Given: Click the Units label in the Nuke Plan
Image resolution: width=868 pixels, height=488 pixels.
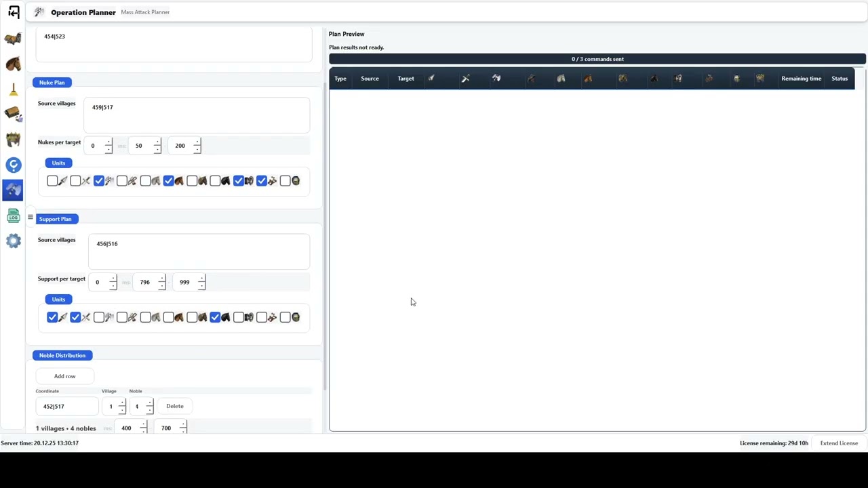Looking at the screenshot, I should point(58,163).
